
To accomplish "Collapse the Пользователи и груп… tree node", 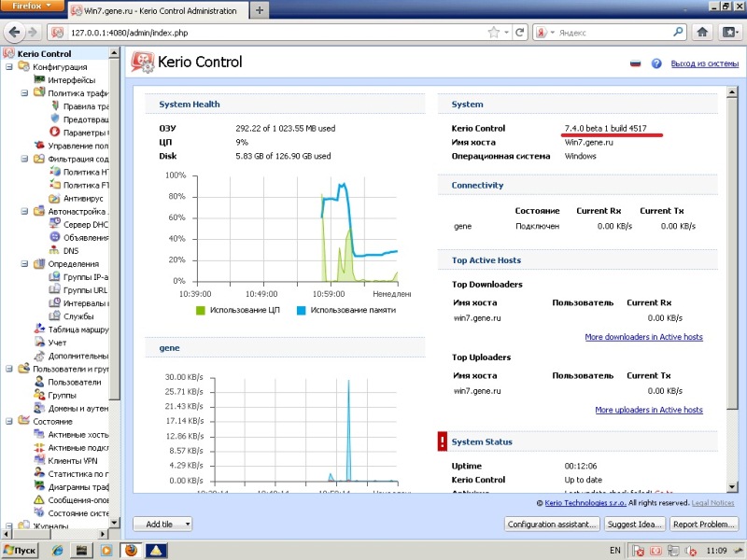I will 9,369.
